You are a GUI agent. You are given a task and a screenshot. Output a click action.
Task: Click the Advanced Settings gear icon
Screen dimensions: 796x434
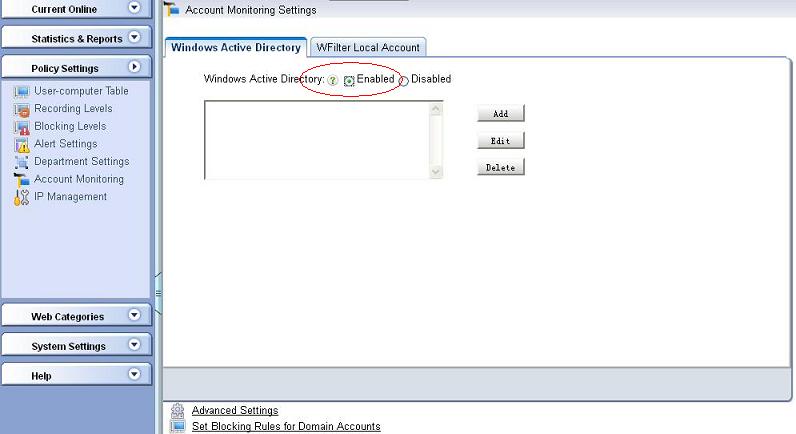(177, 411)
